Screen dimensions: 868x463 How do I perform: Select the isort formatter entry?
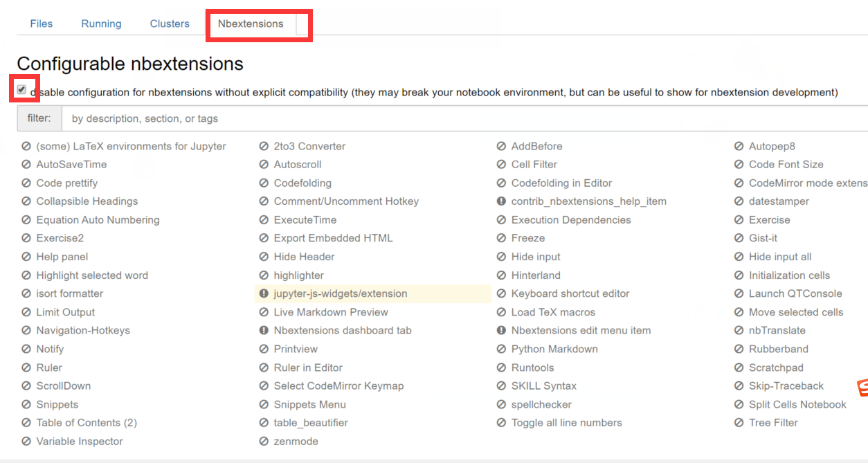(70, 293)
